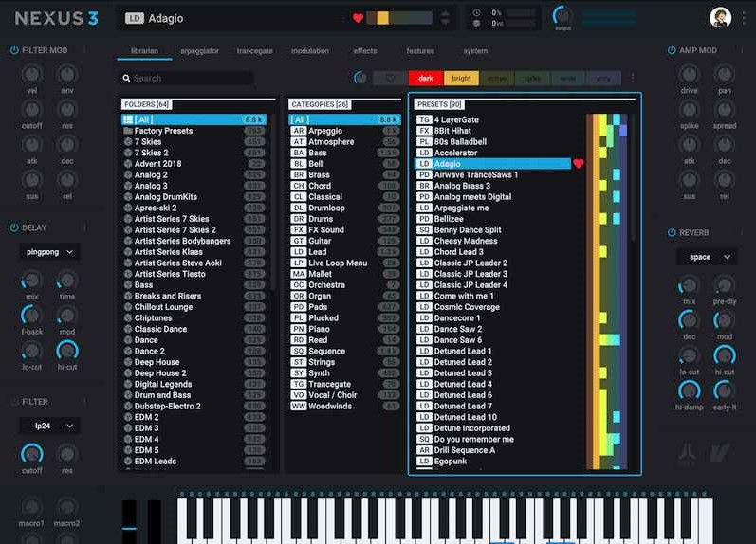Click the output volume knob

pos(562,16)
